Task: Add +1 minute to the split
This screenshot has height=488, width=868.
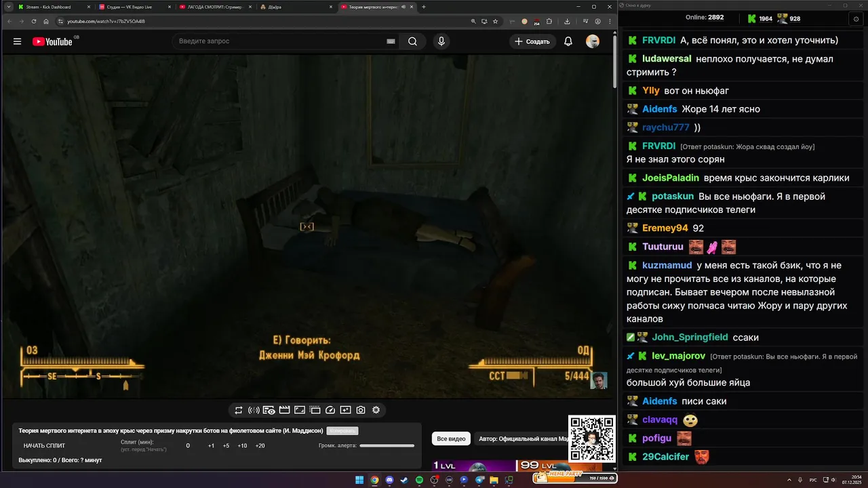Action: pyautogui.click(x=211, y=446)
